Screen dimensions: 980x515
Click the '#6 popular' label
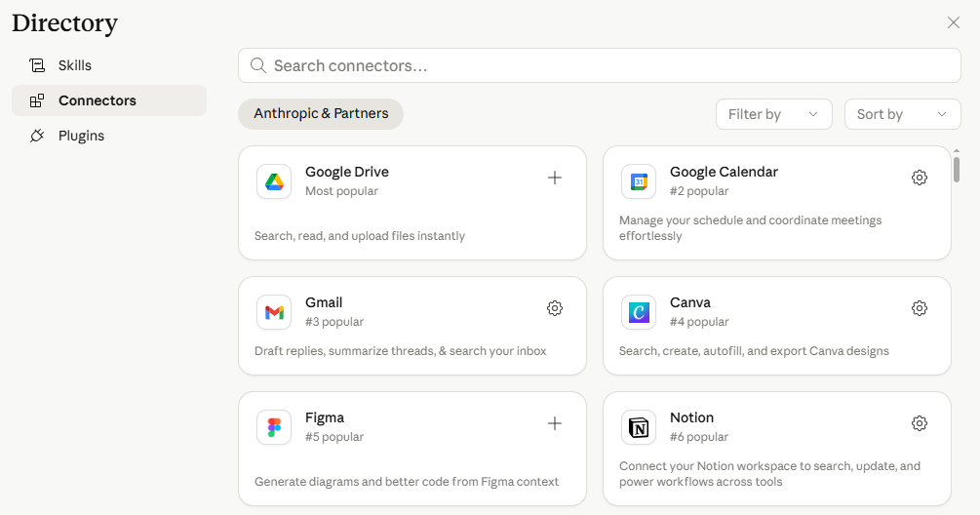click(699, 437)
